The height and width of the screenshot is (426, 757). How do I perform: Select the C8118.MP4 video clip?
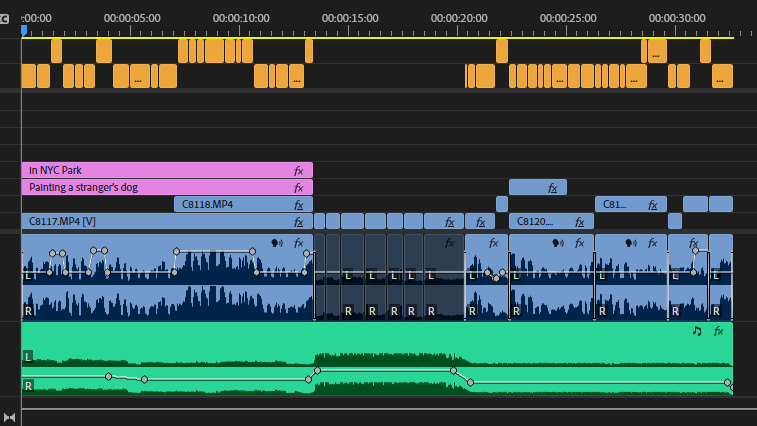tap(243, 204)
